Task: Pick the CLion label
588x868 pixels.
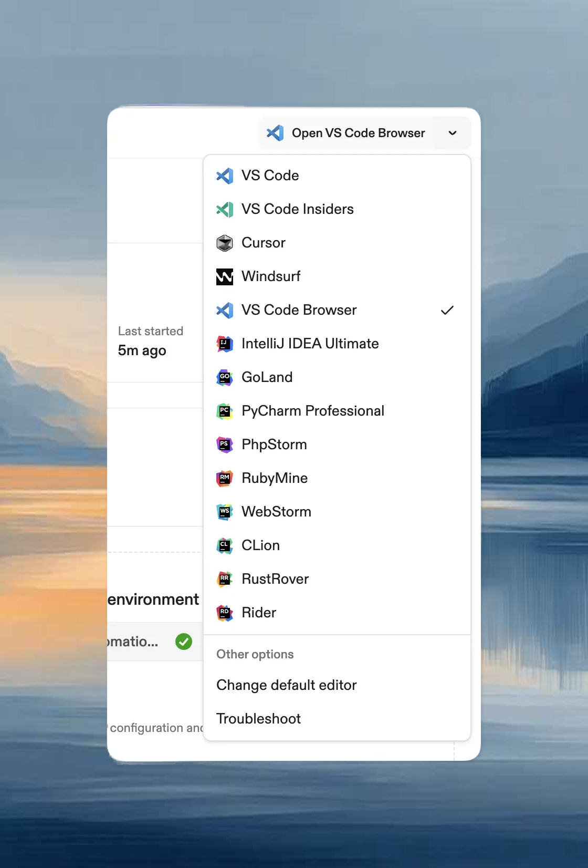Action: click(x=260, y=545)
